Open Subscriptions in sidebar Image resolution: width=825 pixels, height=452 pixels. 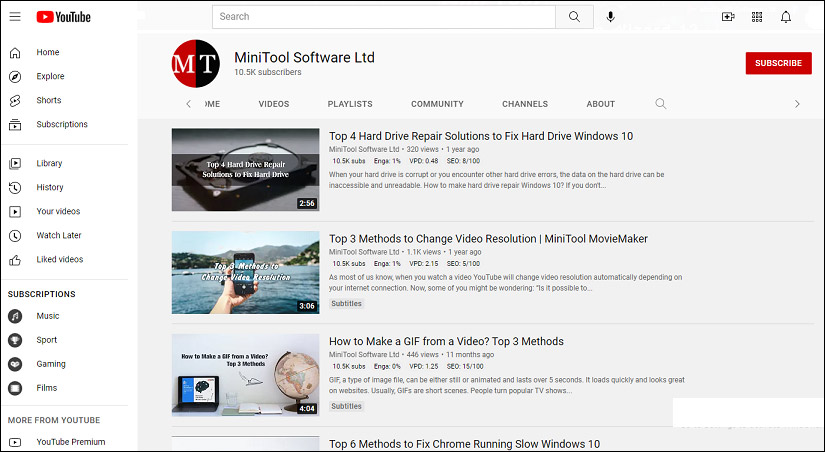(64, 125)
